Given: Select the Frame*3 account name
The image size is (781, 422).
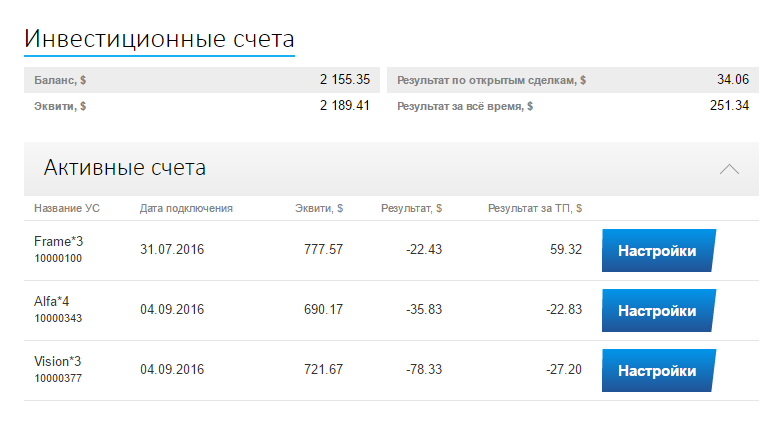Looking at the screenshot, I should coord(58,241).
